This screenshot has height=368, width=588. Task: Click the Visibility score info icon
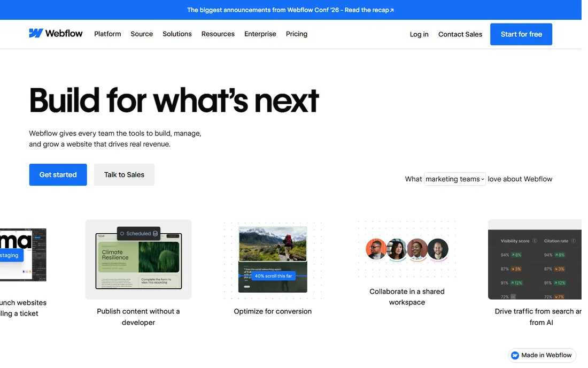click(535, 241)
